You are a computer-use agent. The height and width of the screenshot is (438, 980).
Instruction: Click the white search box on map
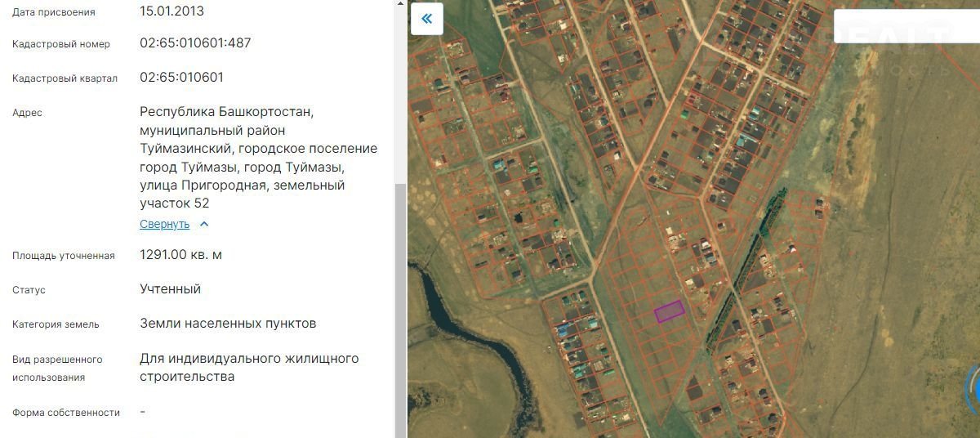tap(905, 26)
